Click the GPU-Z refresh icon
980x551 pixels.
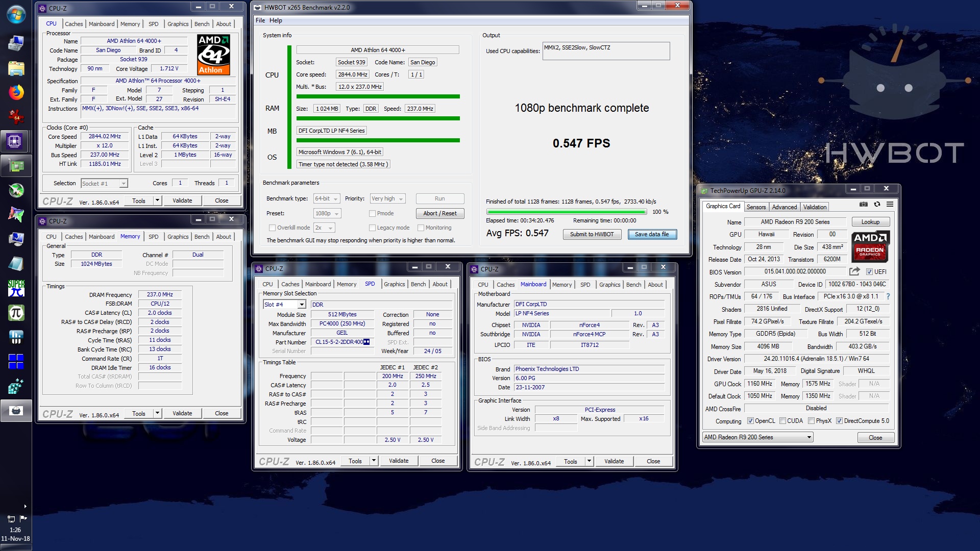[x=877, y=205]
